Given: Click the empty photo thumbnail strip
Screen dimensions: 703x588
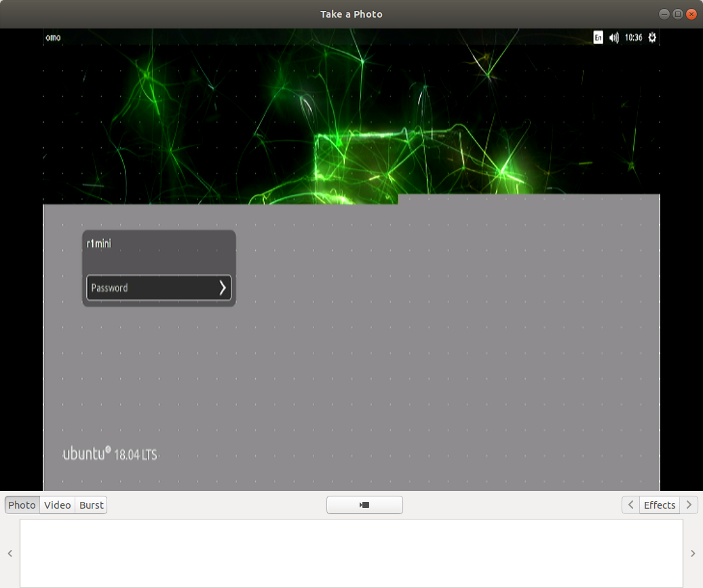Looking at the screenshot, I should (351, 553).
